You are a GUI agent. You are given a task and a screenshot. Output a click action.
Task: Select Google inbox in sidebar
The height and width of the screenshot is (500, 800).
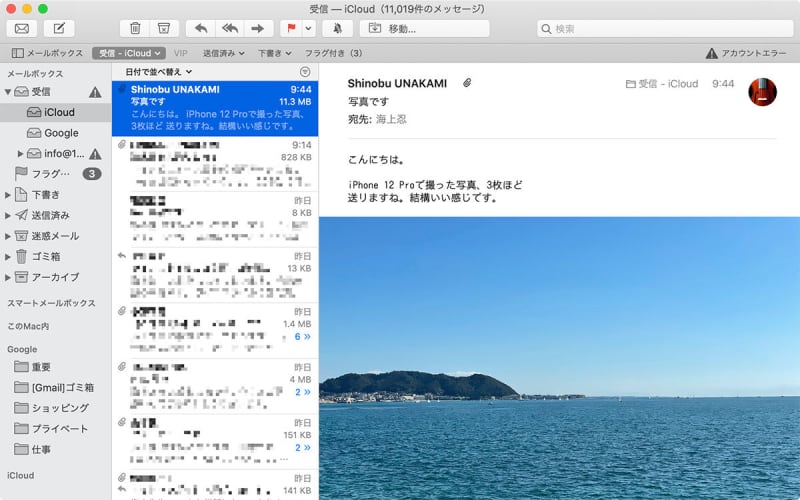[x=56, y=133]
